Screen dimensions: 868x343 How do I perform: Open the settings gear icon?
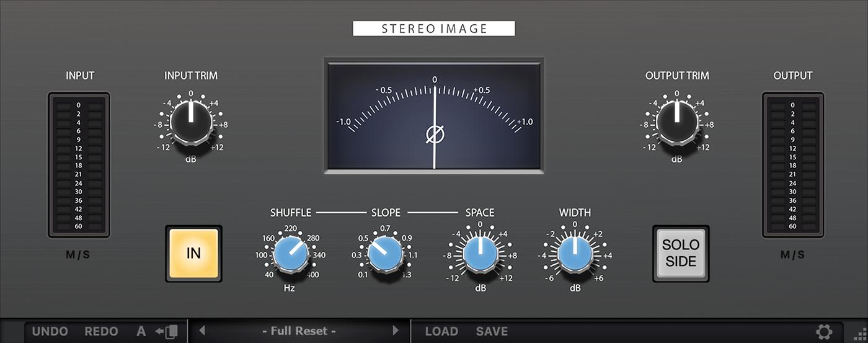coord(824,332)
